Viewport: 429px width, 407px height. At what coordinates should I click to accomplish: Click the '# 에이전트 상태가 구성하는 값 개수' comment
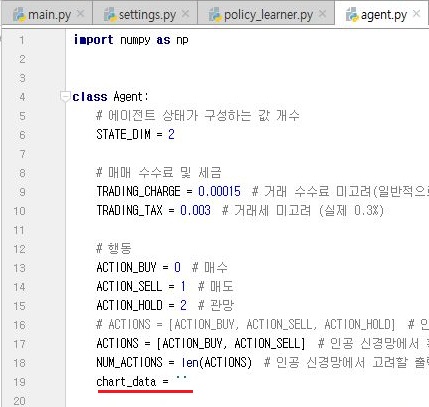tap(198, 116)
